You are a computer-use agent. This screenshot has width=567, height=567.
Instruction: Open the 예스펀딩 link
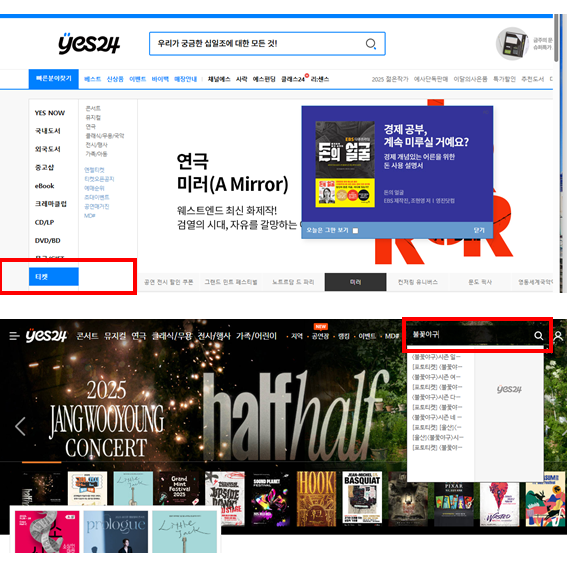tap(264, 79)
